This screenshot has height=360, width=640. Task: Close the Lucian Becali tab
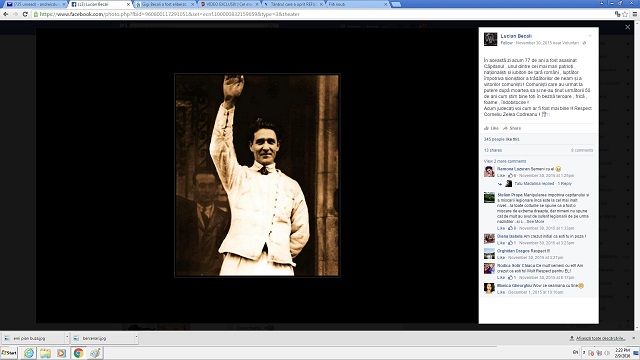[128, 4]
